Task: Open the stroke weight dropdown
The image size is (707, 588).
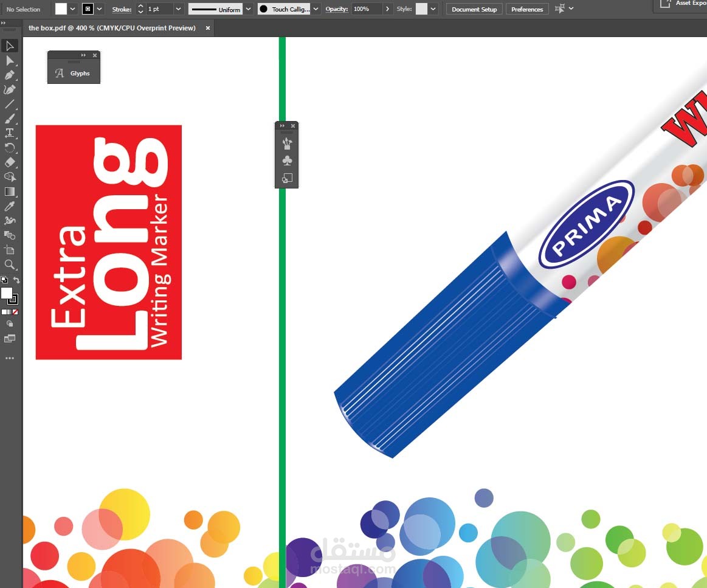Action: 179,9
